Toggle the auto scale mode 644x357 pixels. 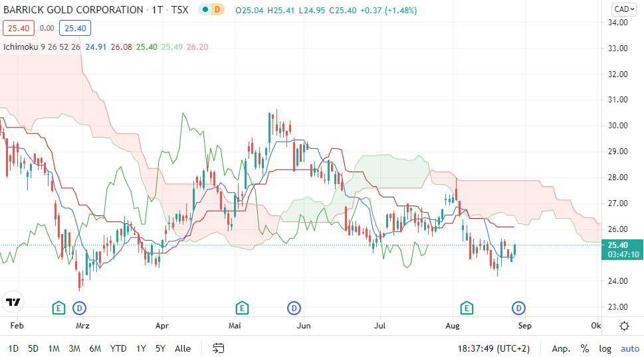[630, 349]
